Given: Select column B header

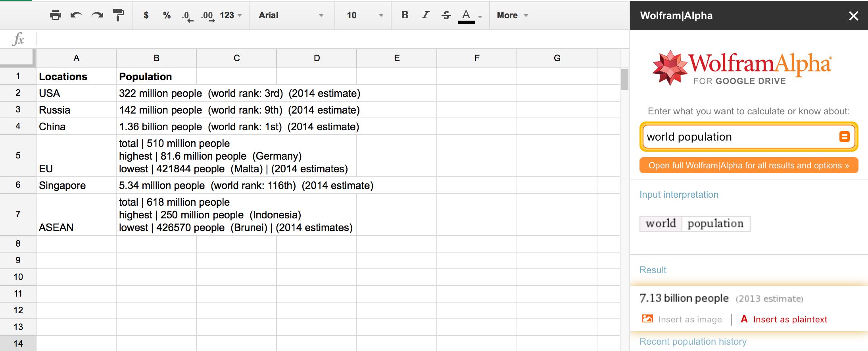Looking at the screenshot, I should click(x=156, y=58).
